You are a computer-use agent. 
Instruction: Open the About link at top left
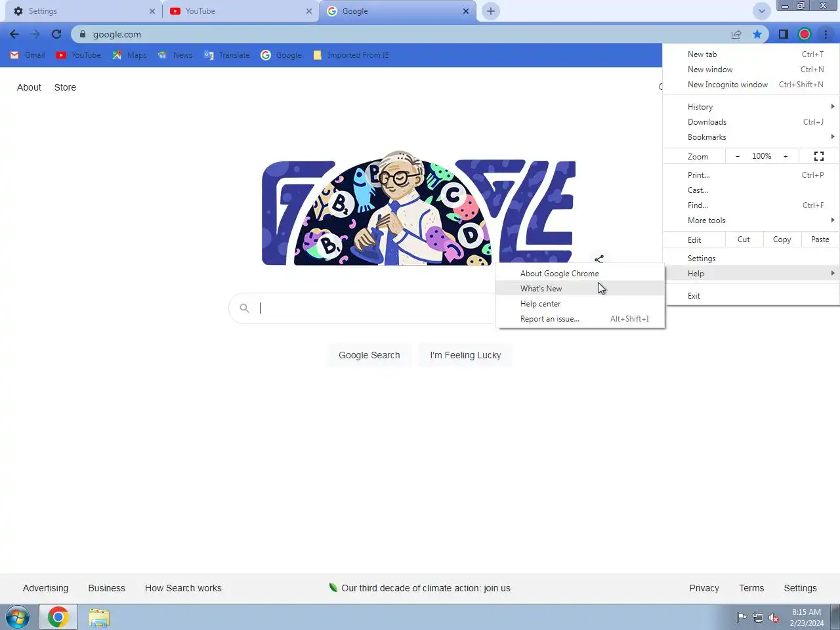pos(29,87)
